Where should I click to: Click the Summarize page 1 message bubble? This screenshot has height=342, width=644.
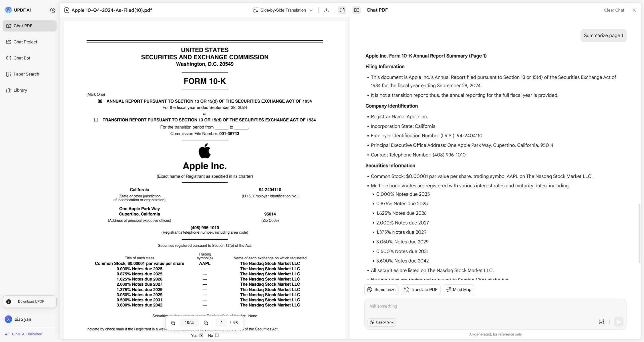coord(603,36)
